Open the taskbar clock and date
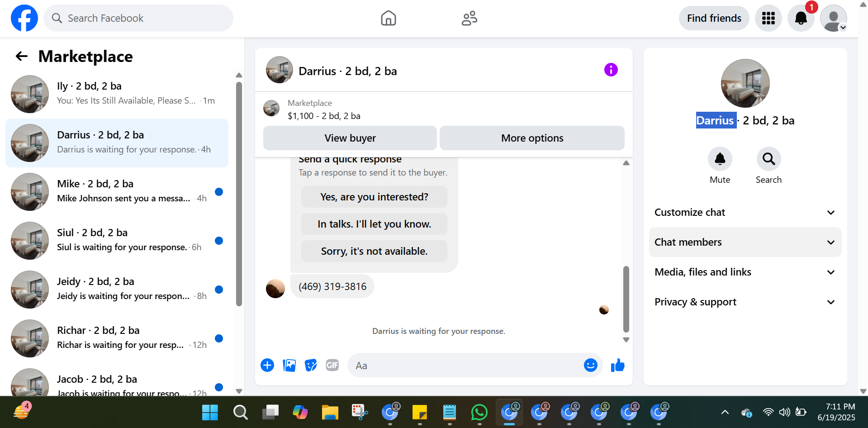 point(836,412)
